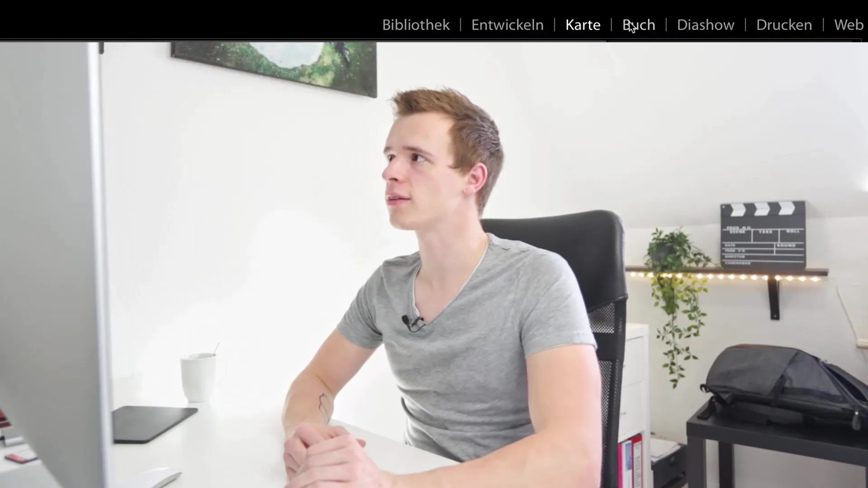Screen dimensions: 868x488
Task: Select the Diashow option
Action: coord(706,25)
